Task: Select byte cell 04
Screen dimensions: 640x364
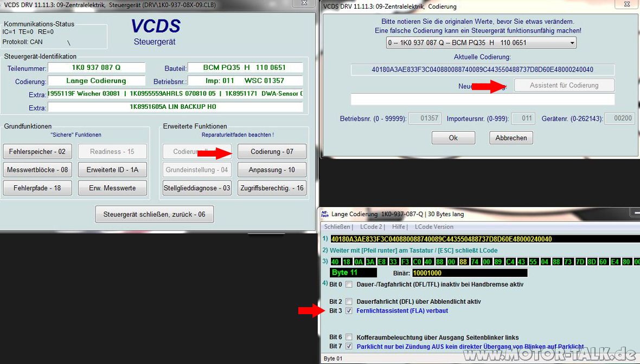Action: (x=545, y=262)
